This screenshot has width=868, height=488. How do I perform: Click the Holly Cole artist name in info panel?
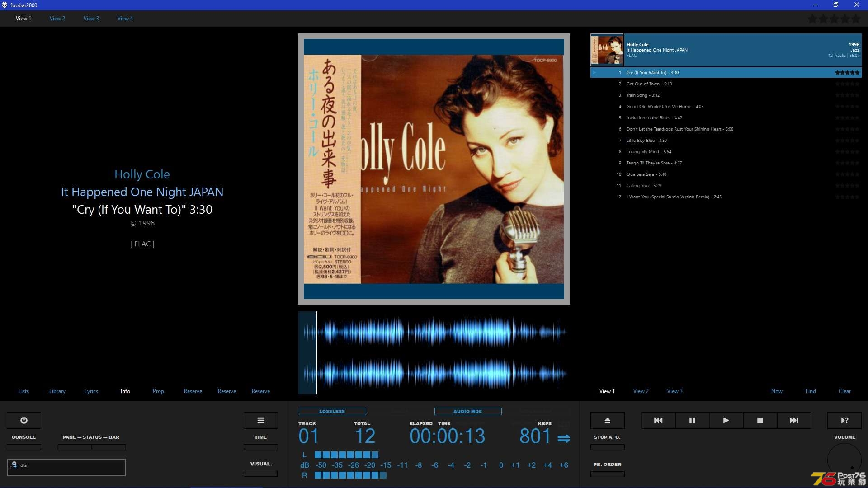pos(142,174)
